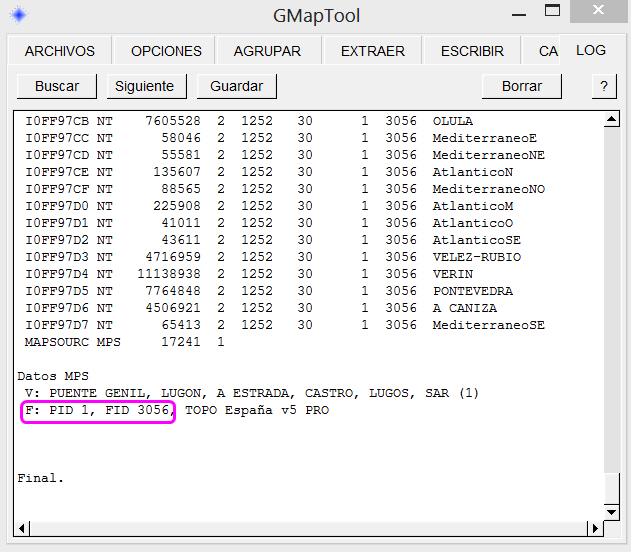Click the VERIN row

pos(249,274)
